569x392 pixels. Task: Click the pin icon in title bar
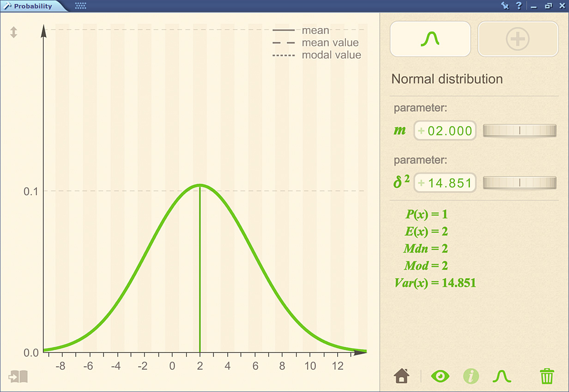point(504,6)
